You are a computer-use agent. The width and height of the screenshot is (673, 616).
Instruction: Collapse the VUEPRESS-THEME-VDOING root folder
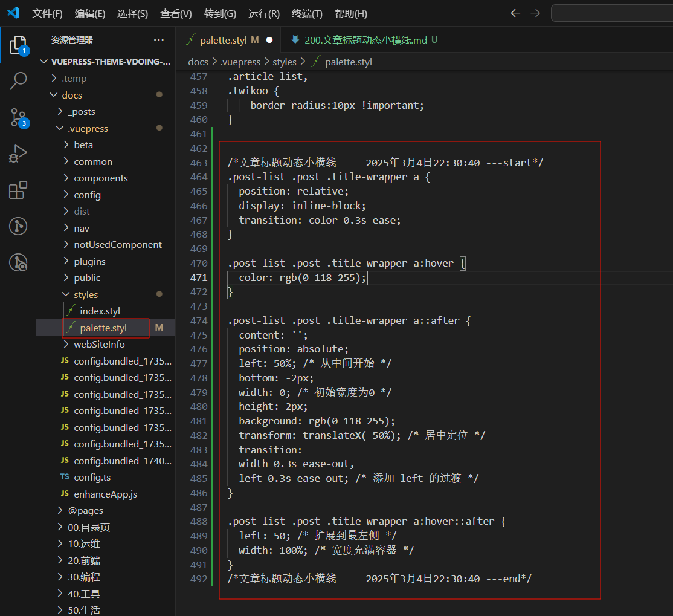pyautogui.click(x=106, y=62)
